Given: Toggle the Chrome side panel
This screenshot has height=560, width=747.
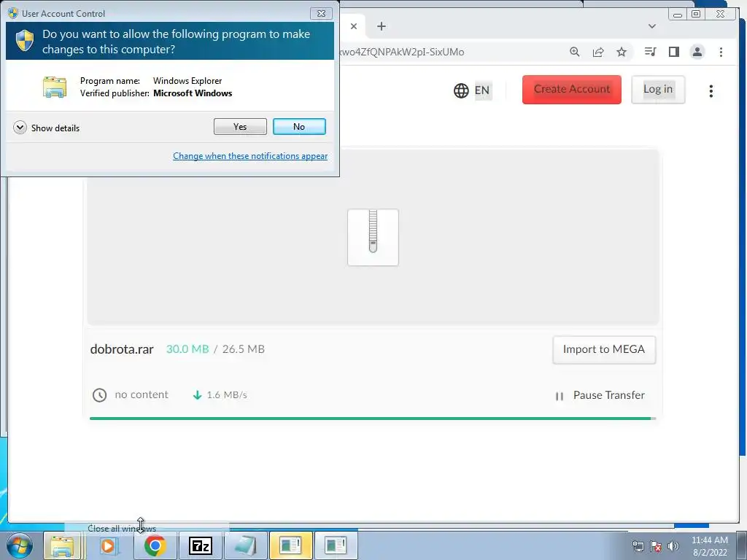Looking at the screenshot, I should [x=673, y=52].
